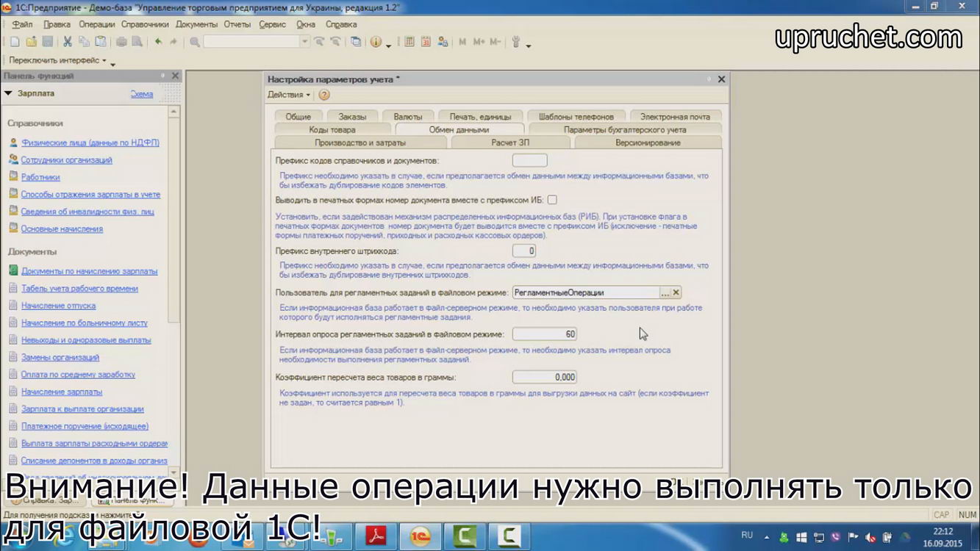Viewport: 980px width, 551px height.
Task: Click the M+ memory toolbar button
Action: tap(479, 42)
